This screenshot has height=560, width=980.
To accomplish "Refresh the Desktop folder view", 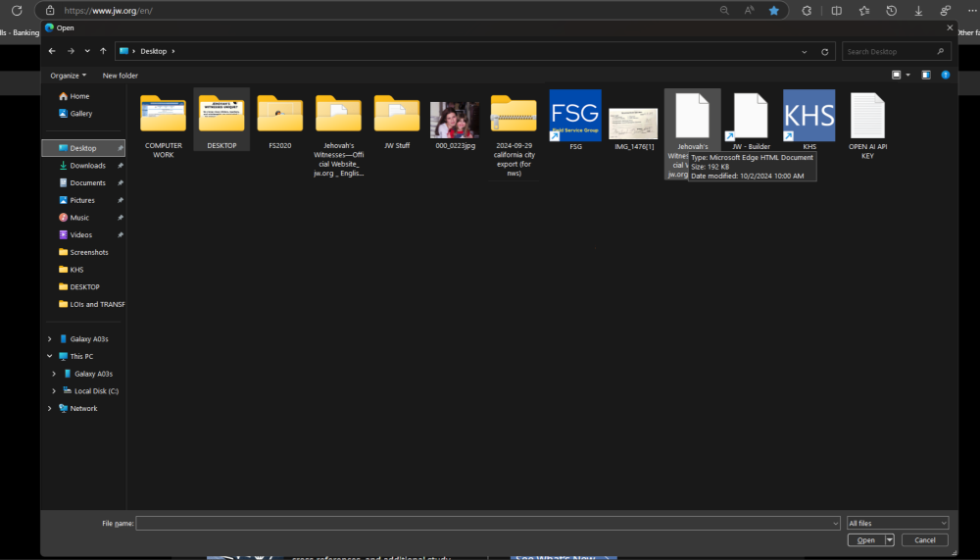I will click(825, 51).
